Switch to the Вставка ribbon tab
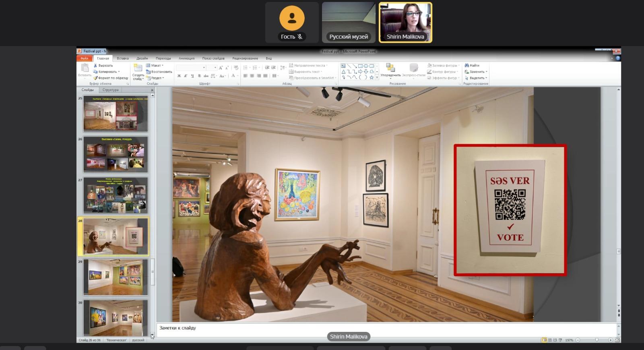The height and width of the screenshot is (350, 644). coord(122,58)
